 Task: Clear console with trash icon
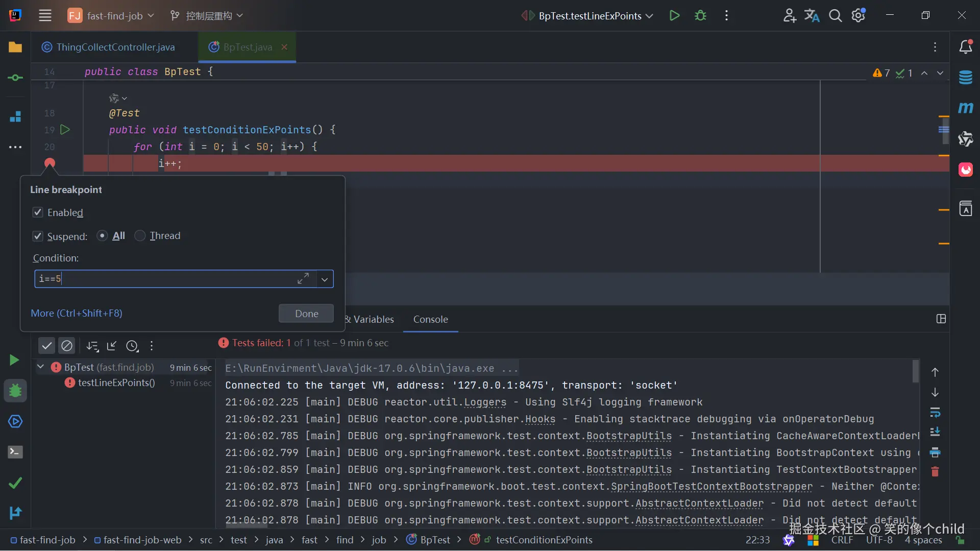click(935, 472)
